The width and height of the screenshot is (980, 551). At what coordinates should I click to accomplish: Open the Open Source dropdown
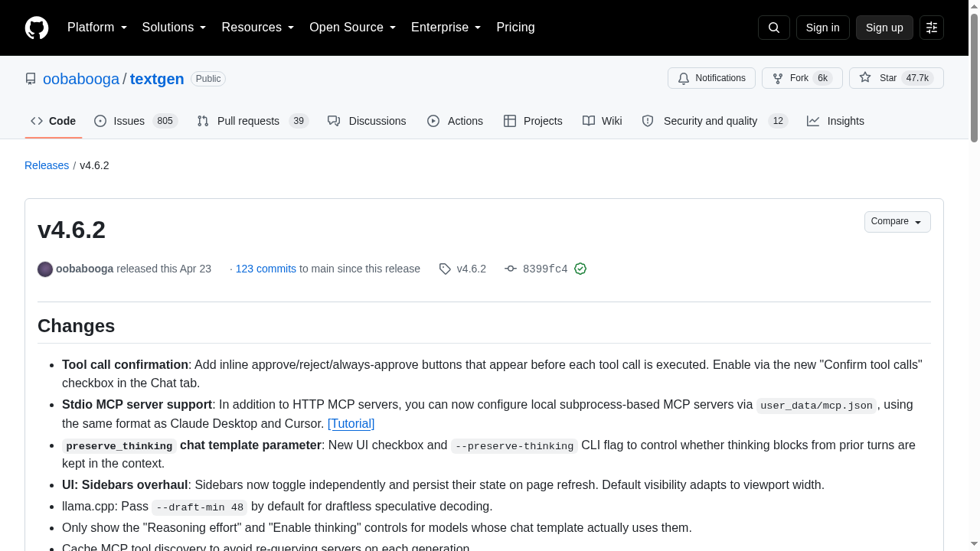pos(353,28)
